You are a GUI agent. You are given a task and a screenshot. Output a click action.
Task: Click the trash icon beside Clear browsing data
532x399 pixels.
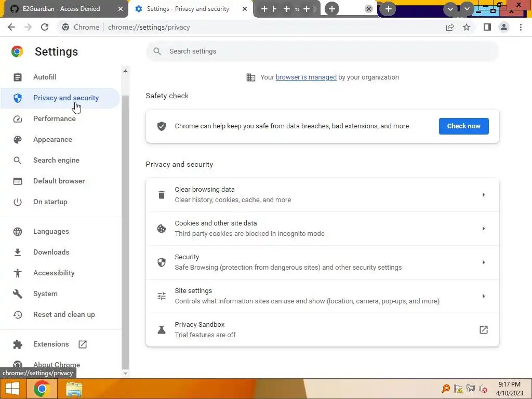point(162,195)
